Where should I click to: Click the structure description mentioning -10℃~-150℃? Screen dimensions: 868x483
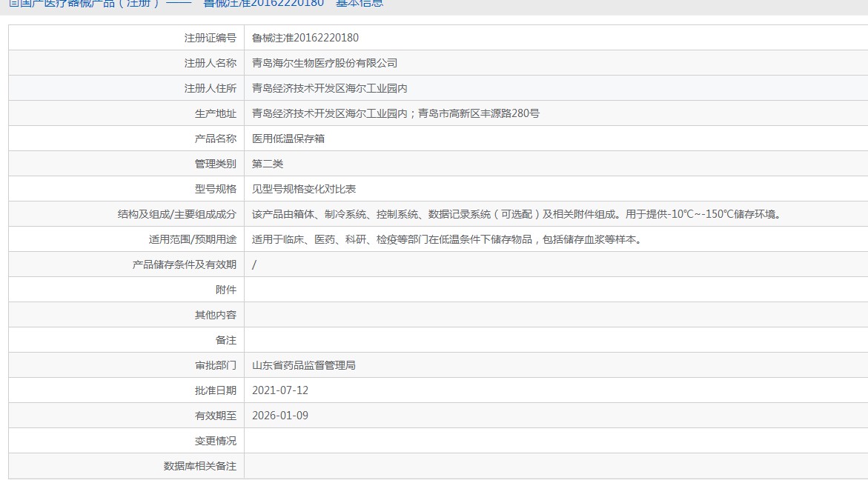[517, 214]
